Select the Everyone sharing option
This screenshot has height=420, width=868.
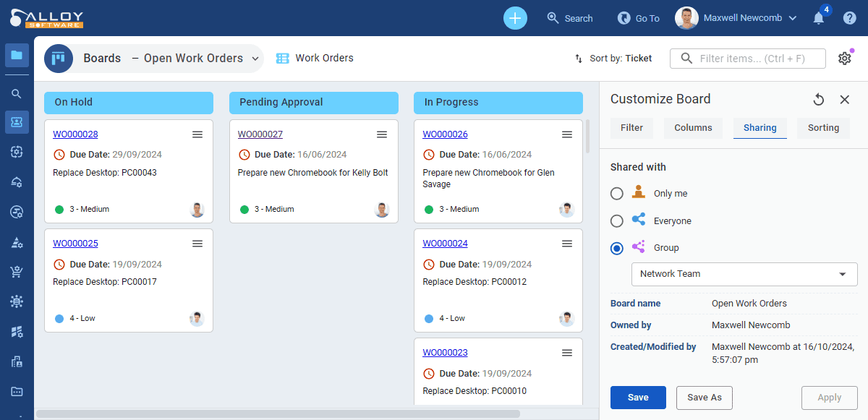[x=617, y=221]
